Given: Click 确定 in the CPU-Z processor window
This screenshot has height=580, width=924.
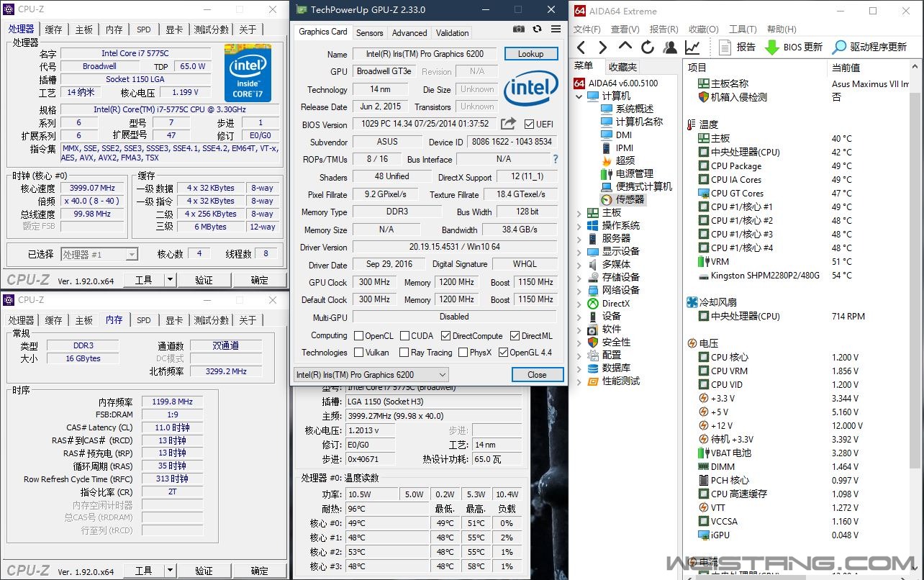Looking at the screenshot, I should tap(259, 280).
